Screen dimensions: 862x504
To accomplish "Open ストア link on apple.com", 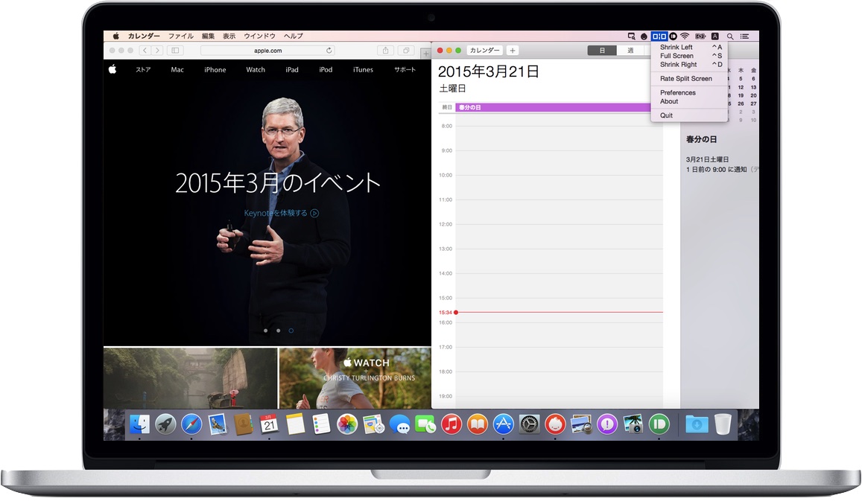I will click(143, 70).
